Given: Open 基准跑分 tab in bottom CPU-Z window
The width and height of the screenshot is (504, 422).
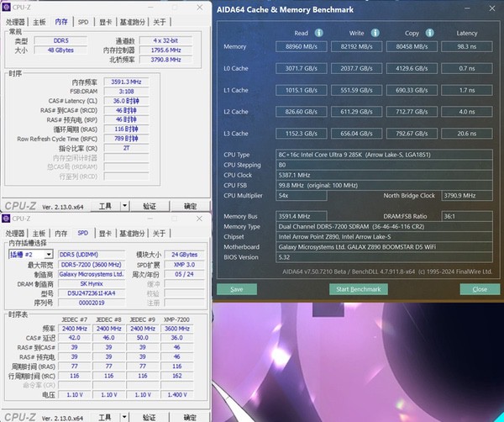Looking at the screenshot, I should [x=132, y=233].
